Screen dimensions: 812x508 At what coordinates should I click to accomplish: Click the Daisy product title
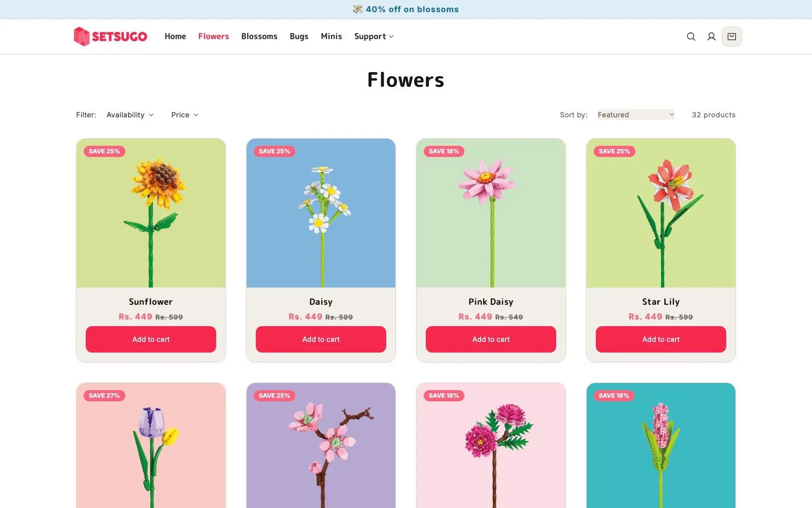[x=321, y=302]
